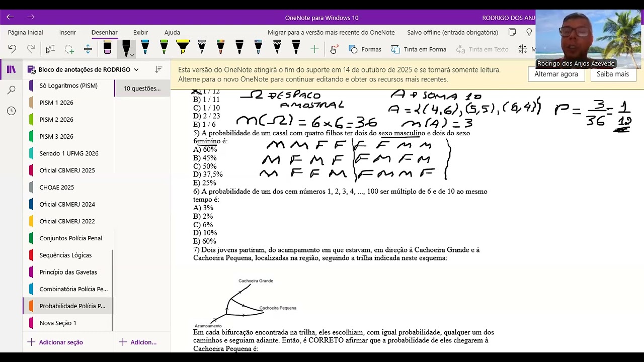Open the CHOAE 2025 section
This screenshot has width=644, height=362.
(x=68, y=188)
